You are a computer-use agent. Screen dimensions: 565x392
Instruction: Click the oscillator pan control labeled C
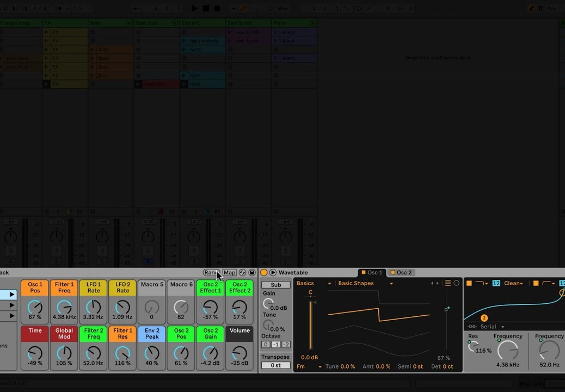pos(310,293)
